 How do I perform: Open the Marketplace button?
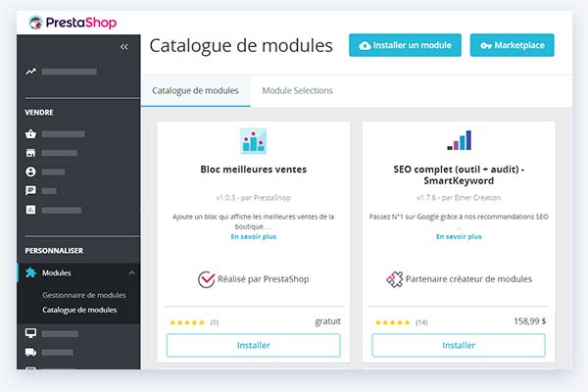tap(513, 45)
